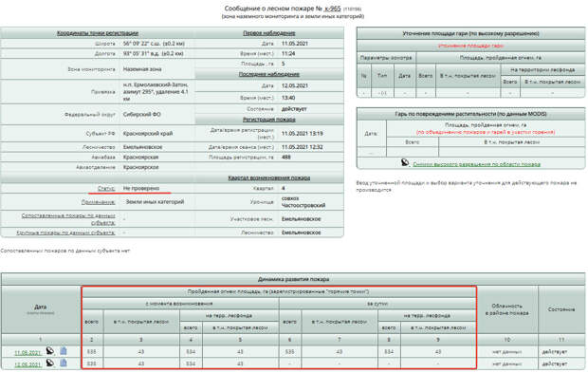The width and height of the screenshot is (588, 373).
Task: Open the high-resolution images of fire area link
Action: (x=476, y=164)
